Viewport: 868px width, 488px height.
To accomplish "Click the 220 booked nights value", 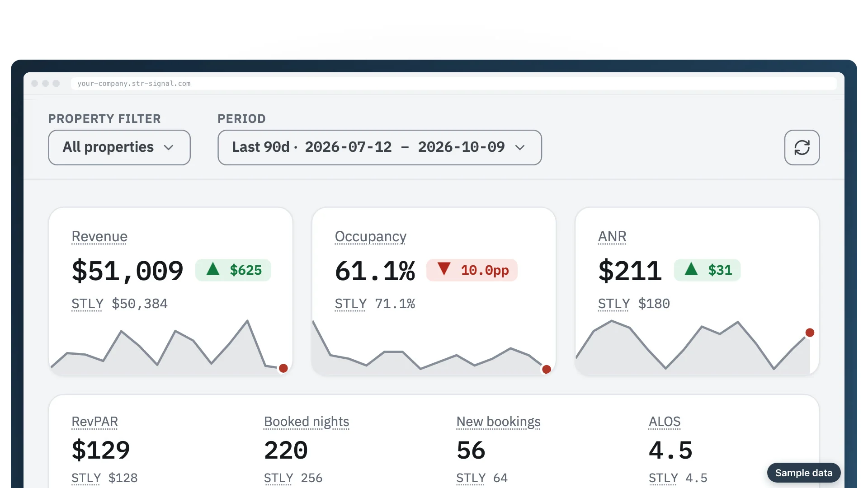I will click(286, 450).
